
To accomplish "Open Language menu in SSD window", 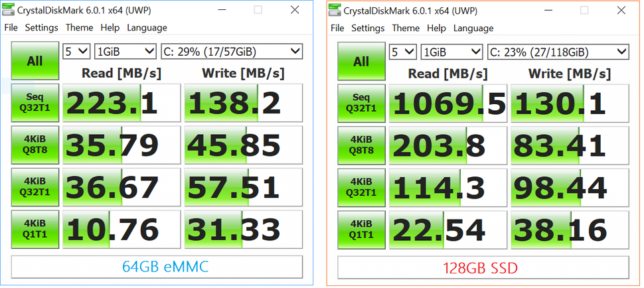I will [473, 29].
